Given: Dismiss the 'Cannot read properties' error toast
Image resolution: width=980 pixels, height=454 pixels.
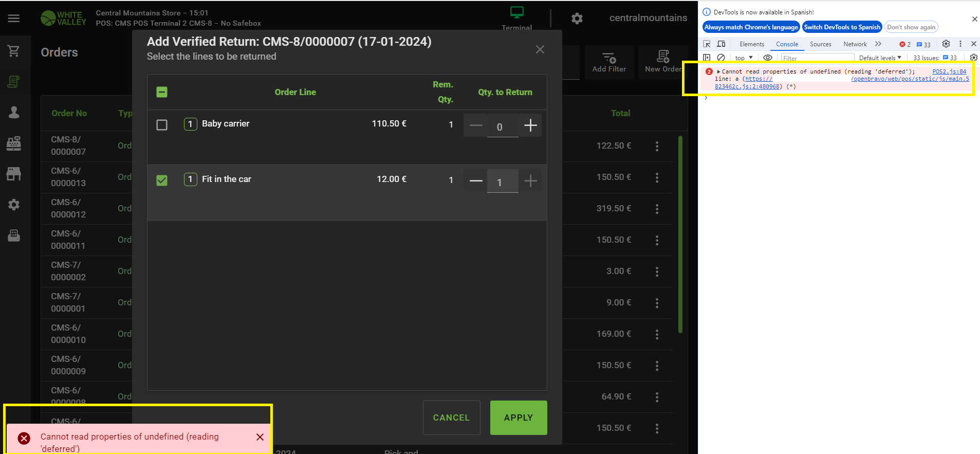Looking at the screenshot, I should tap(260, 437).
